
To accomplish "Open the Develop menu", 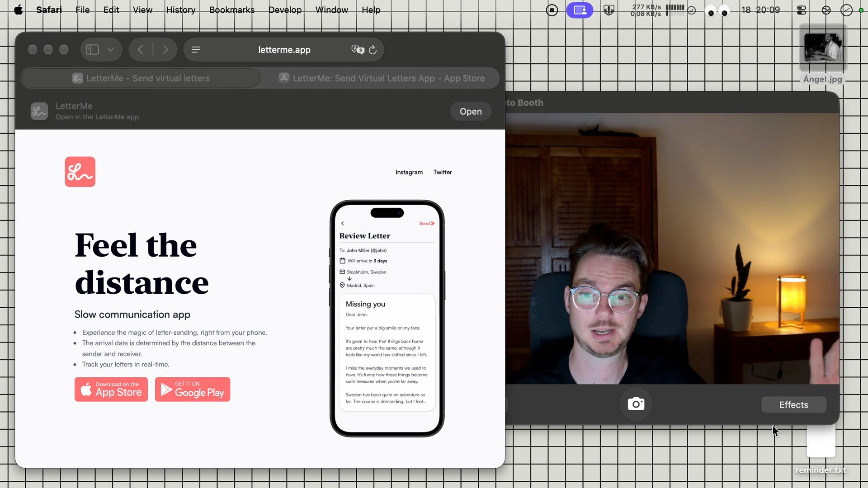I will tap(285, 10).
